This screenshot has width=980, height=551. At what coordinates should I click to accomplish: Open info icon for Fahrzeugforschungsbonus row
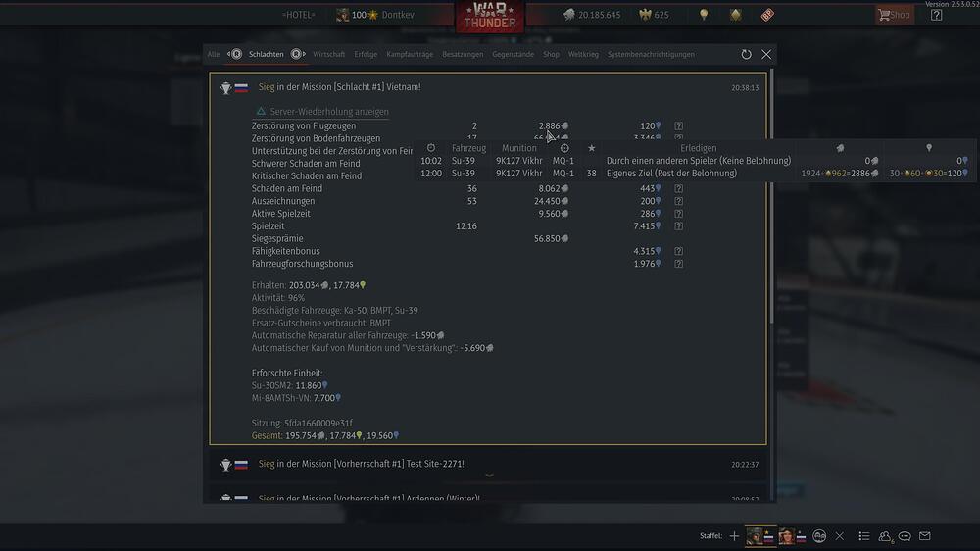click(679, 264)
